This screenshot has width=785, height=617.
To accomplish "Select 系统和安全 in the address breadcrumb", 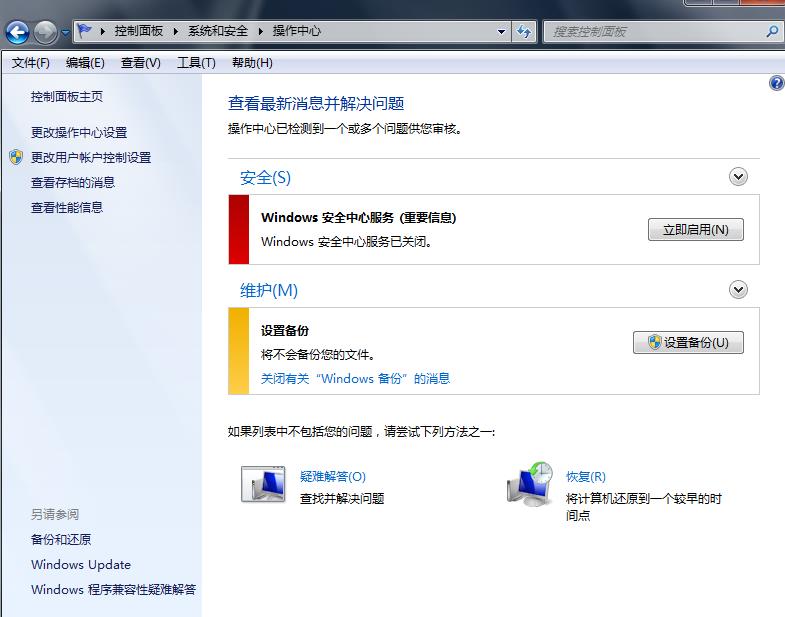I will coord(218,31).
